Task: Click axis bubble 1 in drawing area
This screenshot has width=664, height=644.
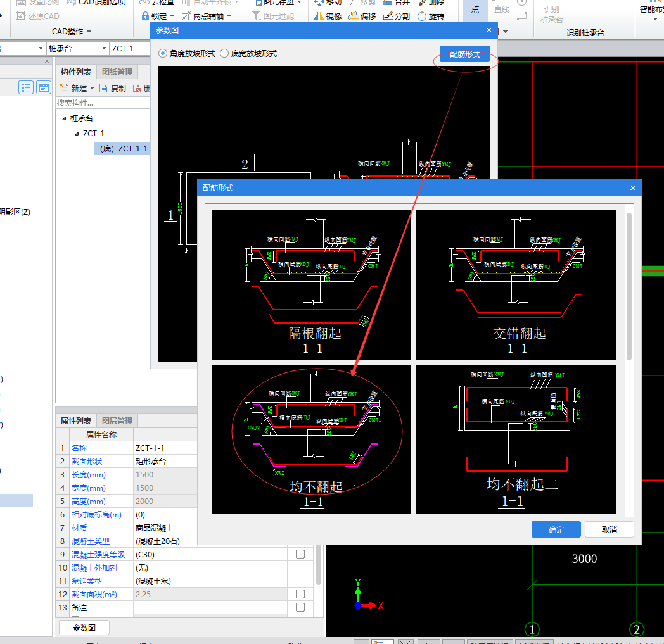Action: (x=532, y=629)
